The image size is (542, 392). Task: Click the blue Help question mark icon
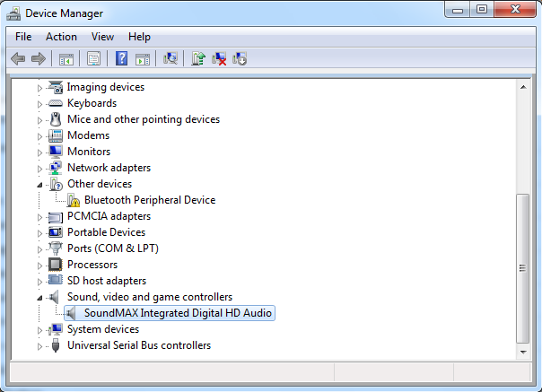point(121,58)
